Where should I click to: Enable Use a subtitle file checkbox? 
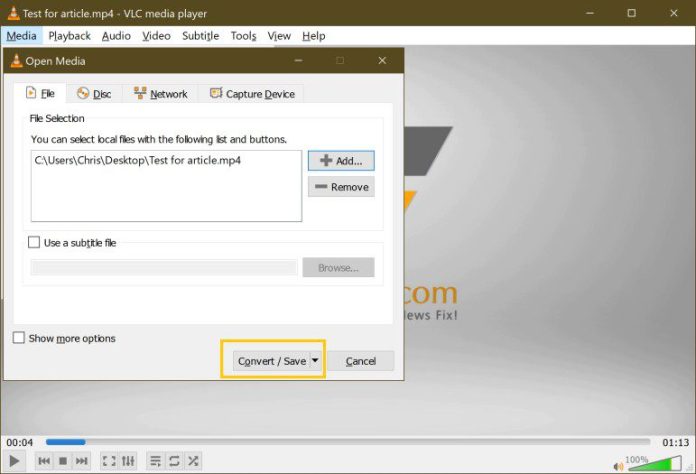(34, 242)
